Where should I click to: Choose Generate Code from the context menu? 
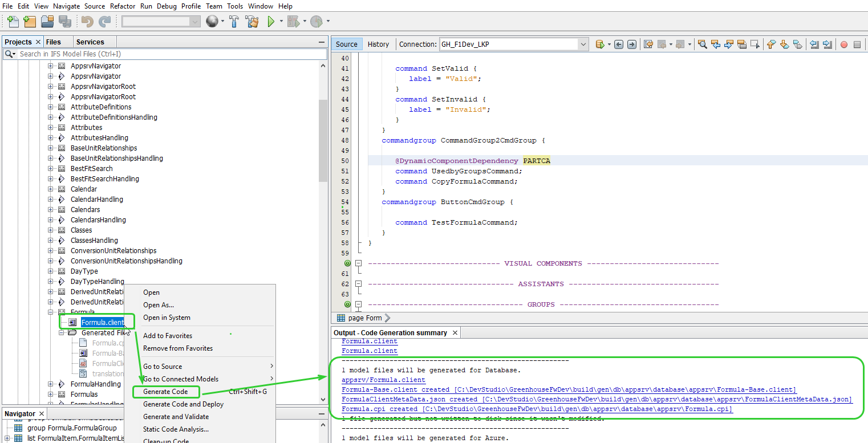point(166,392)
